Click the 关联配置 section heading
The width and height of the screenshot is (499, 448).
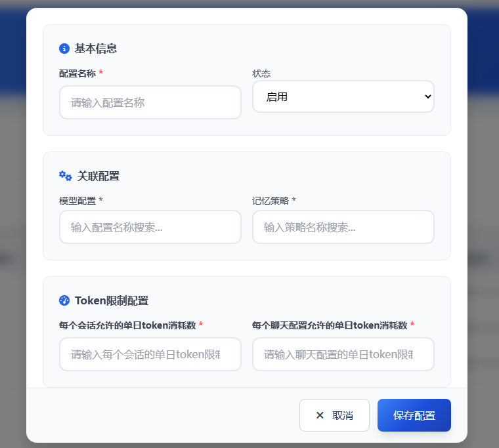point(98,176)
